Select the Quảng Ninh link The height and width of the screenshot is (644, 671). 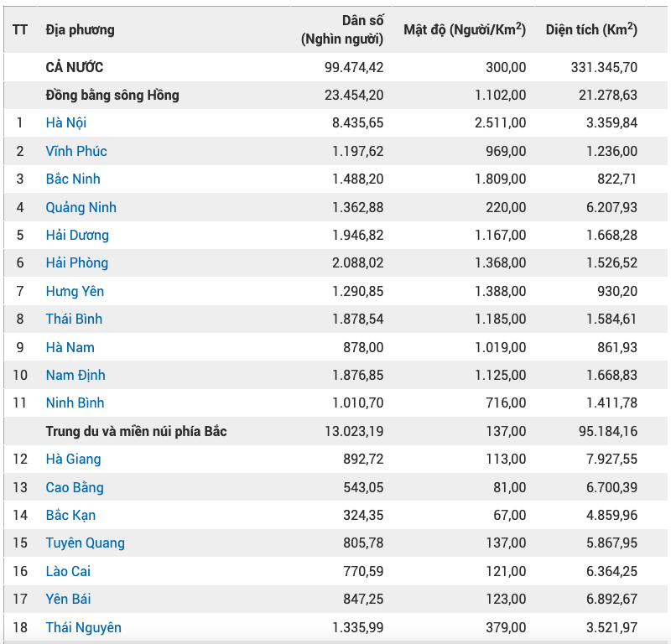[x=81, y=207]
